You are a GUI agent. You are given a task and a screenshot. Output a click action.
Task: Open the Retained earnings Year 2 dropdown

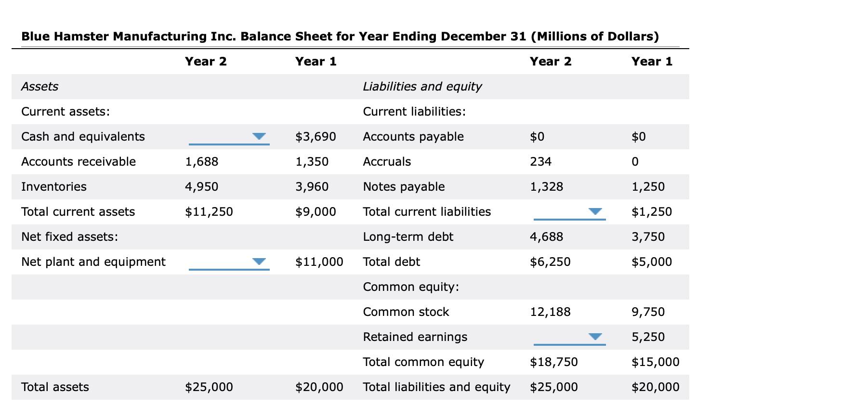(596, 337)
